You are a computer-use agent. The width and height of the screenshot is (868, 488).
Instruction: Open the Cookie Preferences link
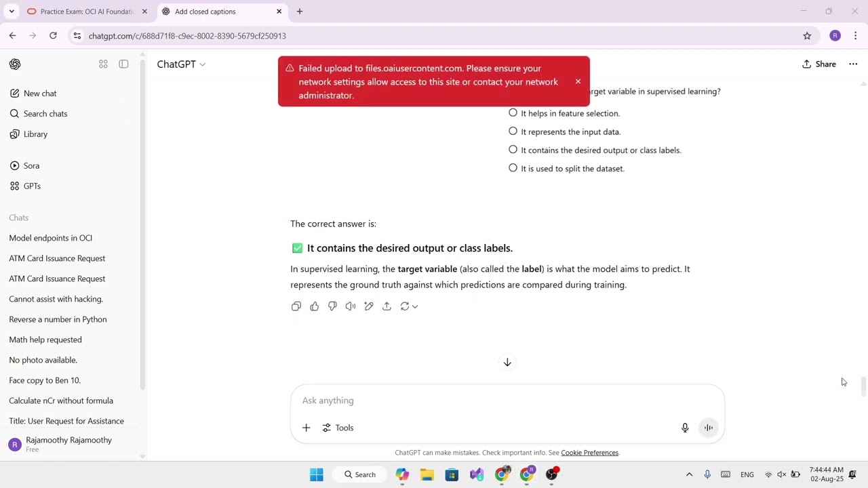point(589,453)
